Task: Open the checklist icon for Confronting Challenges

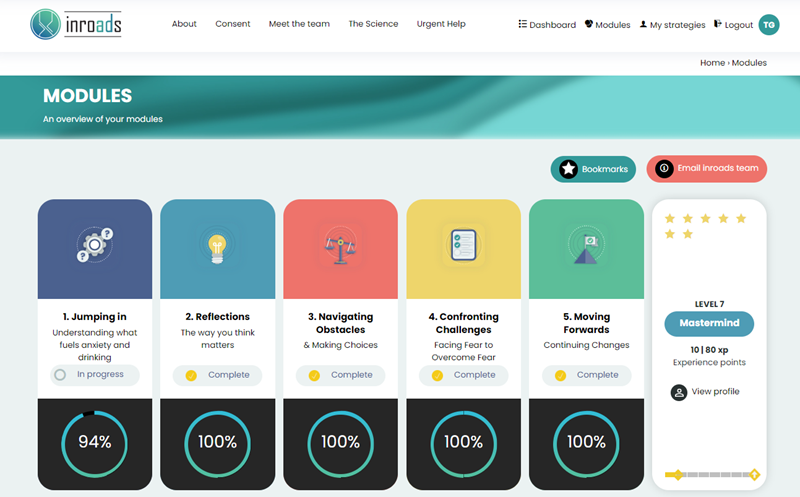Action: [464, 245]
